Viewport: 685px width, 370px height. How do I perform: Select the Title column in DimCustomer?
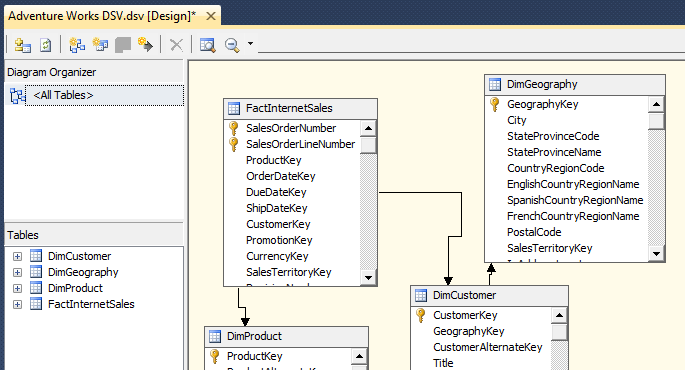coord(443,363)
